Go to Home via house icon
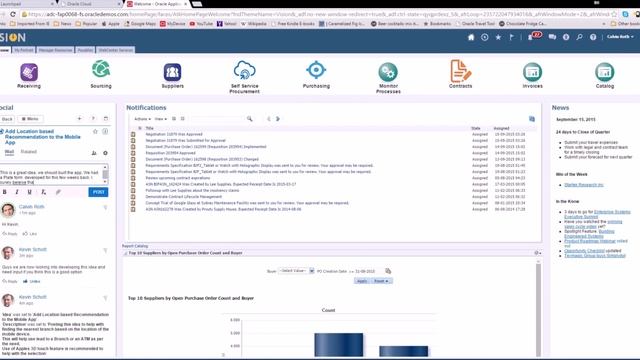The height and width of the screenshot is (360, 640). click(x=471, y=37)
